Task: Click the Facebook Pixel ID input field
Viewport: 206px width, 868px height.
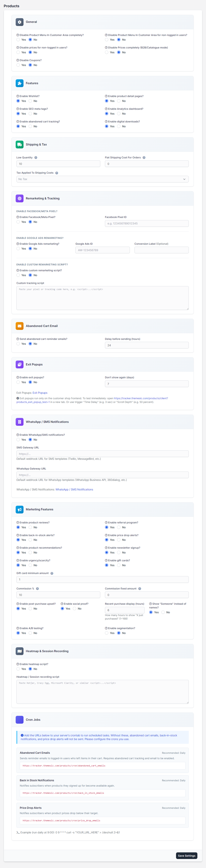Action: coord(146,223)
